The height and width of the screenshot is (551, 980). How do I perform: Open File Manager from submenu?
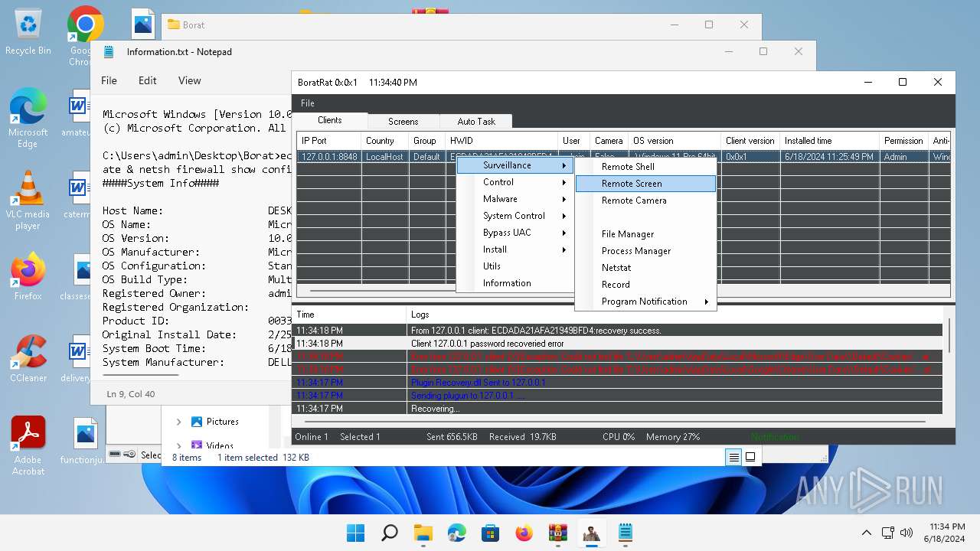645,234
